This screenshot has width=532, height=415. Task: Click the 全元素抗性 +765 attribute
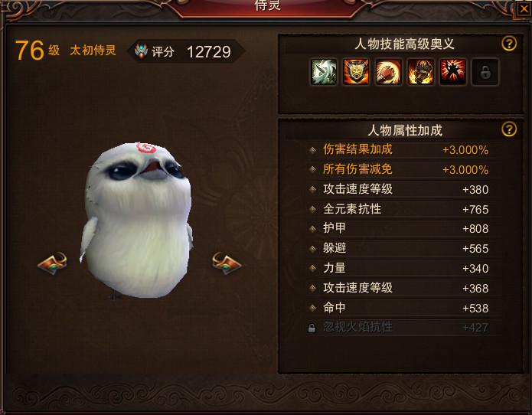(399, 209)
